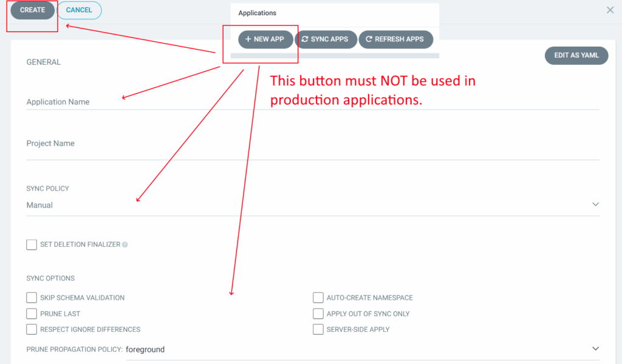Click the plus icon on NEW APP button
This screenshot has height=364, width=622.
pos(247,39)
